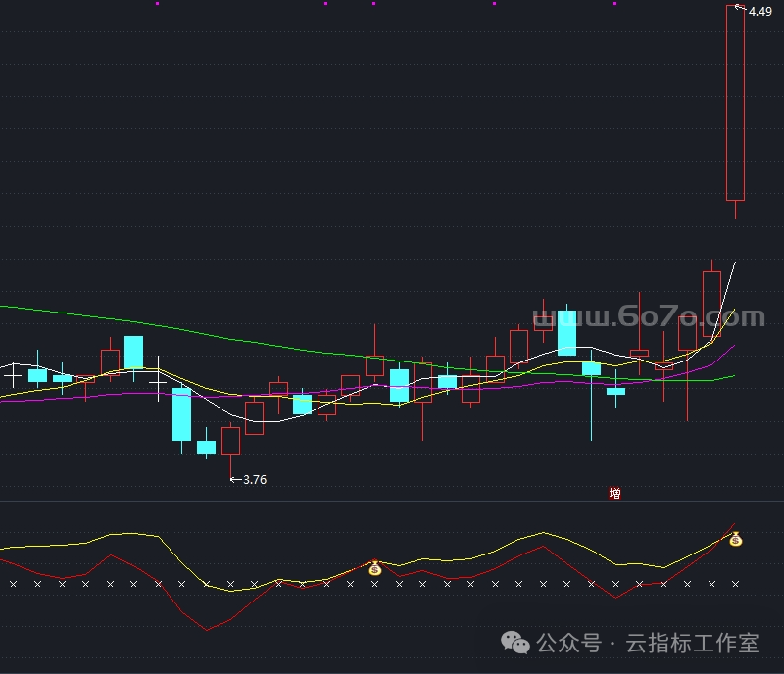Click the money bag signal in the indicator's middle

point(375,568)
